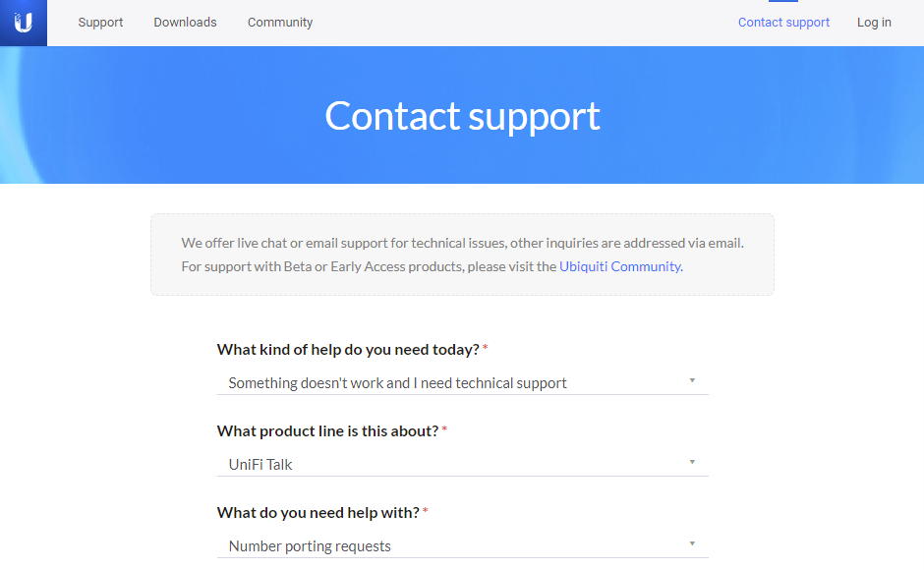Follow the Ubiquiti Community hyperlink

pos(619,266)
